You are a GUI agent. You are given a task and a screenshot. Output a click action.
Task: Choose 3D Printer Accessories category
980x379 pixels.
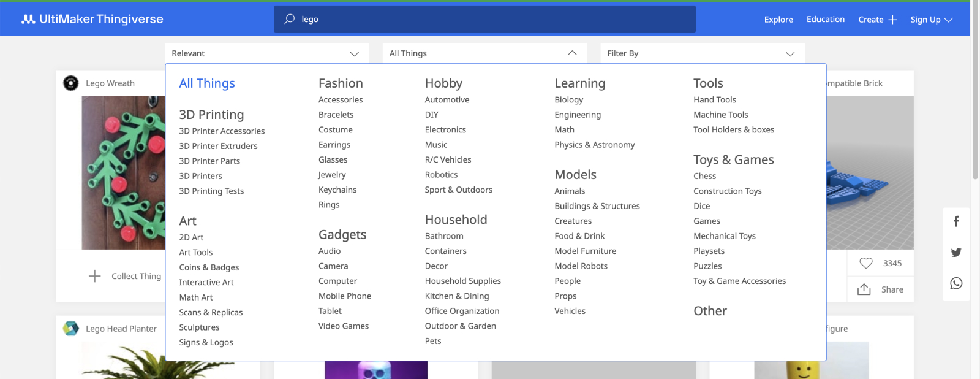(222, 131)
